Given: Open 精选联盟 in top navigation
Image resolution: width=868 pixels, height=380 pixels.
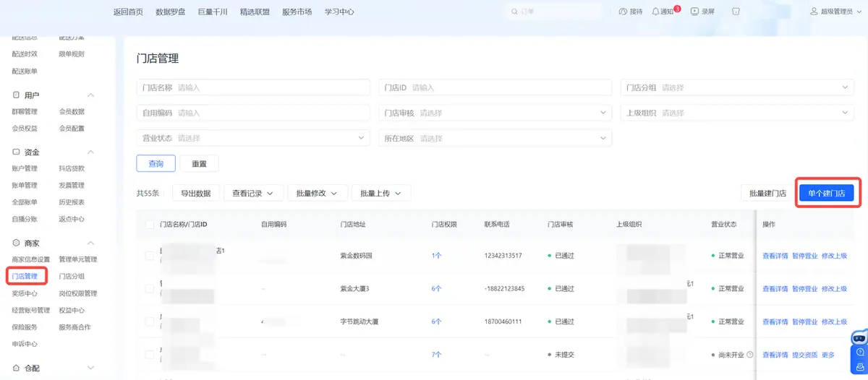Looking at the screenshot, I should click(255, 12).
